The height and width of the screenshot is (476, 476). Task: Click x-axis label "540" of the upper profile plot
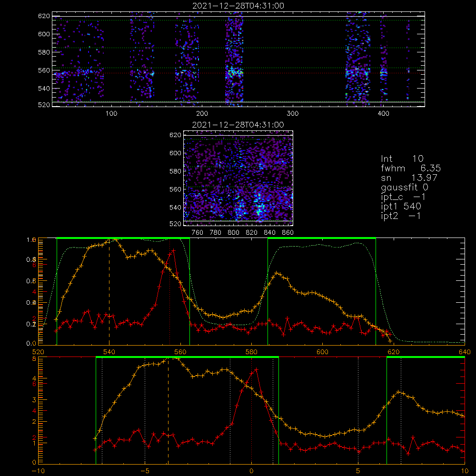coord(109,352)
